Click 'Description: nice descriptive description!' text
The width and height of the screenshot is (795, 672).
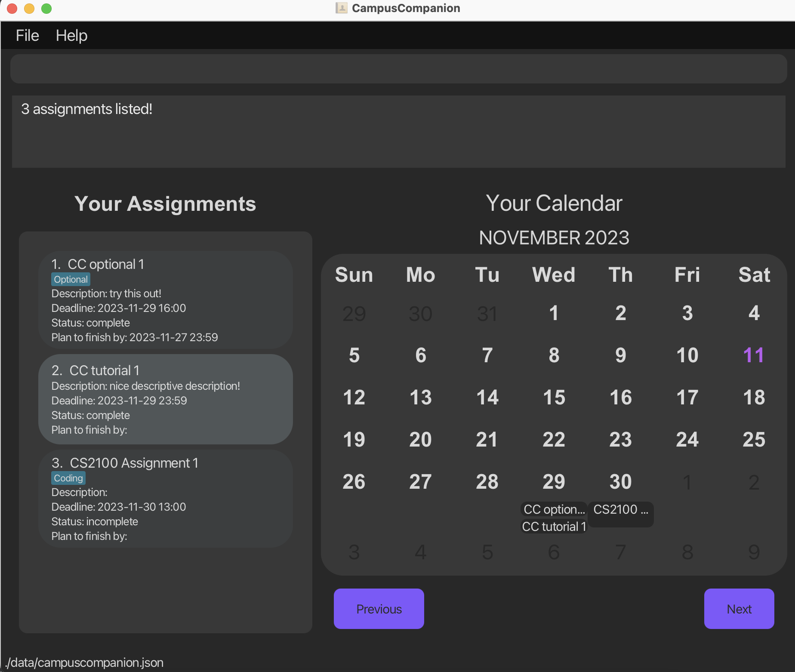[x=146, y=386]
